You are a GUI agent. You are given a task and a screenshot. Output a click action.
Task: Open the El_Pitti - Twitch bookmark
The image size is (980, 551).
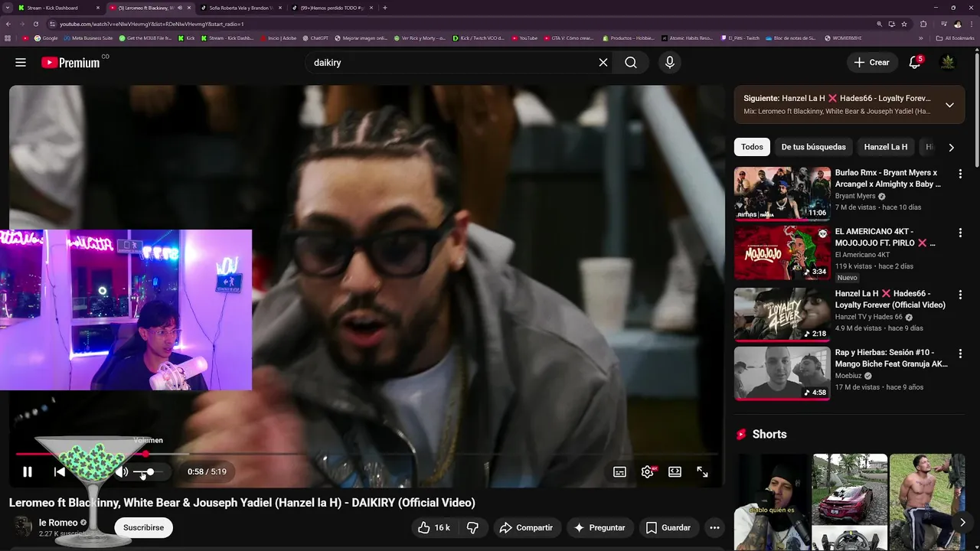tap(740, 38)
